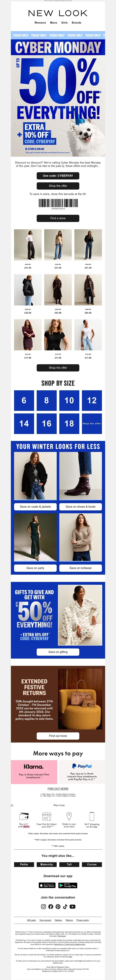Visit the Pinterest social icon
This screenshot has height=980, width=116.
[x=58, y=907]
